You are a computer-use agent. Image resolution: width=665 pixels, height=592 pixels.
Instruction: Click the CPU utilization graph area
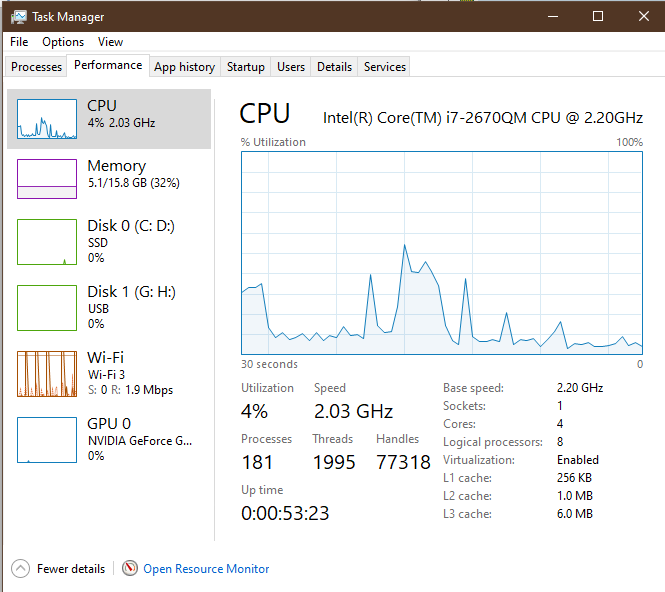click(442, 252)
